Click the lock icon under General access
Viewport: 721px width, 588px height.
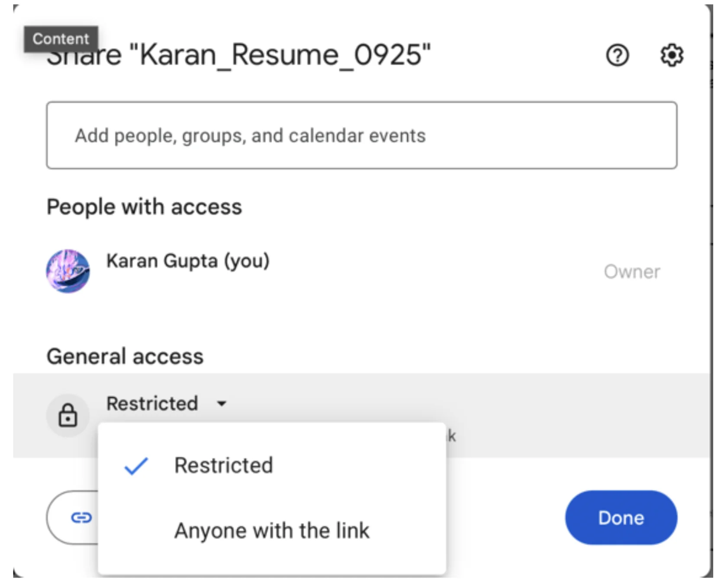click(x=68, y=415)
